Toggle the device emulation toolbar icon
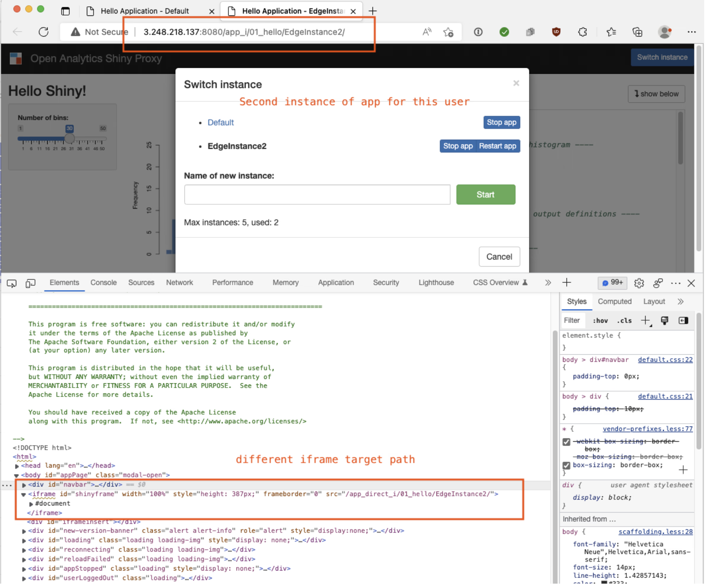 (30, 283)
